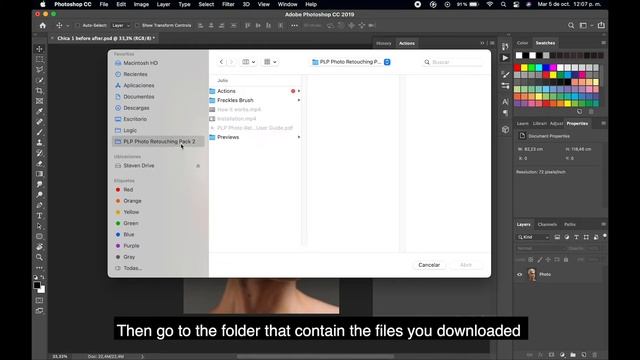Open the column view options dropdown

pos(249,62)
